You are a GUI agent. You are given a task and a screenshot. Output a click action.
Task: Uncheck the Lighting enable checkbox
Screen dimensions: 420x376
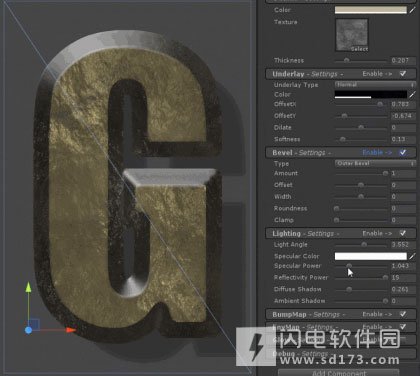[403, 233]
